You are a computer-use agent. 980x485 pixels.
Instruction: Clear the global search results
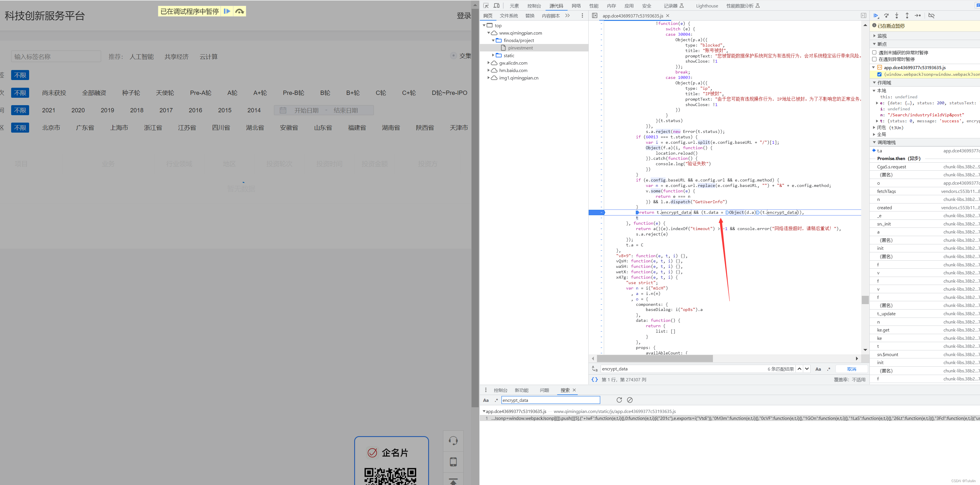[x=630, y=400]
